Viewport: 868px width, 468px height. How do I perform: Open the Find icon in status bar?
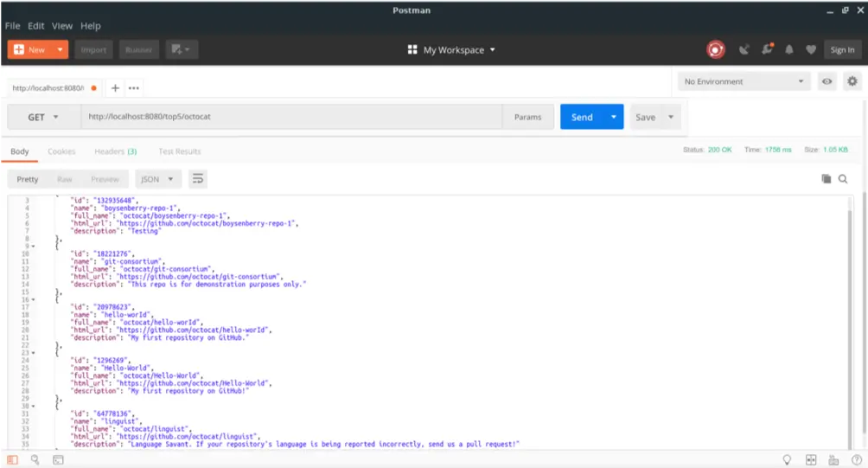[35, 459]
